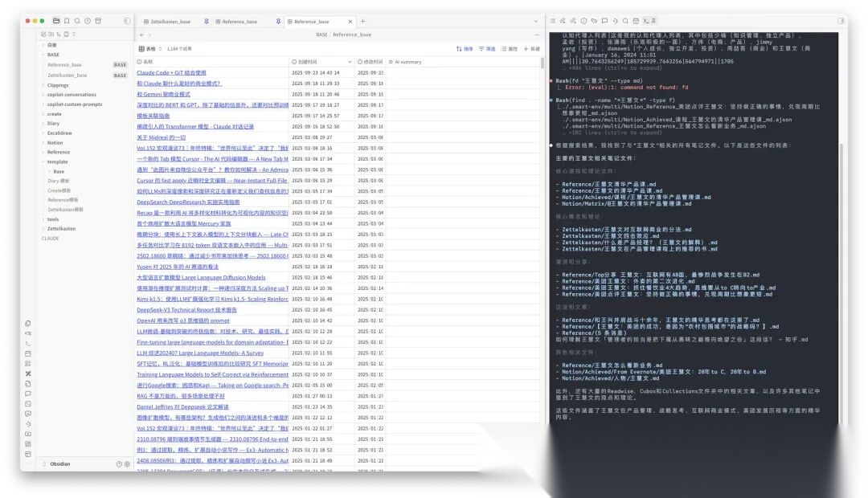Click the crossed tools icon in left ribbon
The image size is (868, 498).
[27, 373]
